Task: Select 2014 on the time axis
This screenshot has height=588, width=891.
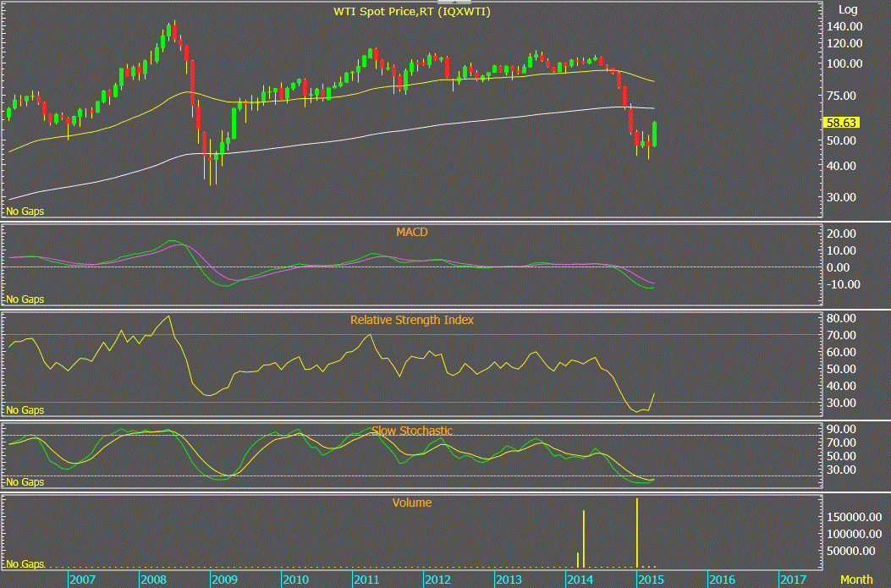Action: point(580,580)
